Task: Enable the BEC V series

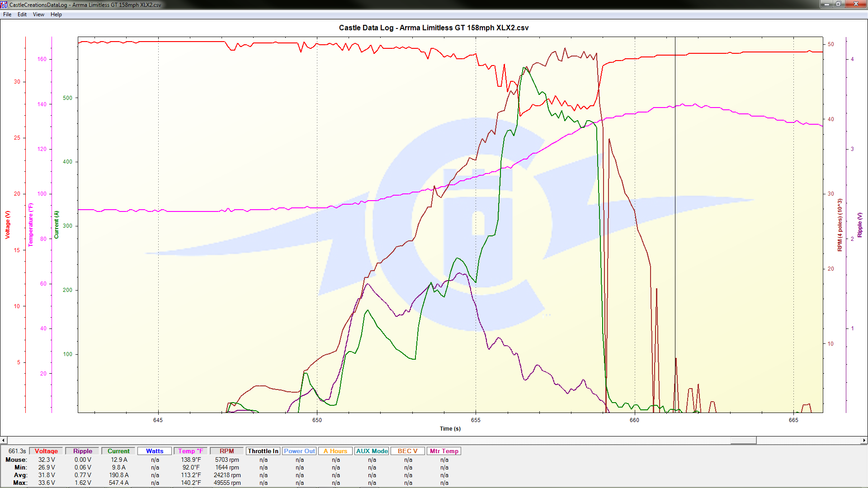Action: (407, 451)
